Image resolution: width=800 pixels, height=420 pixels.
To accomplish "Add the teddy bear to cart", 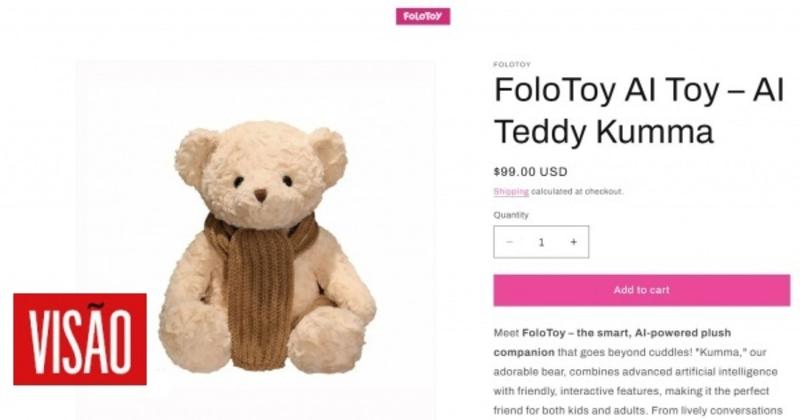I will [x=641, y=290].
